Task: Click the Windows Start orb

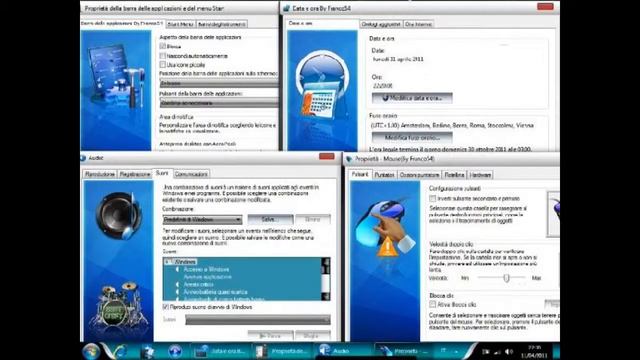Action: [91, 351]
